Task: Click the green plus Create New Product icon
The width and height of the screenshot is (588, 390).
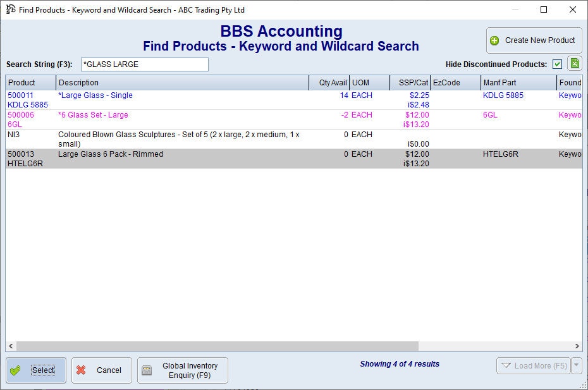Action: tap(494, 40)
